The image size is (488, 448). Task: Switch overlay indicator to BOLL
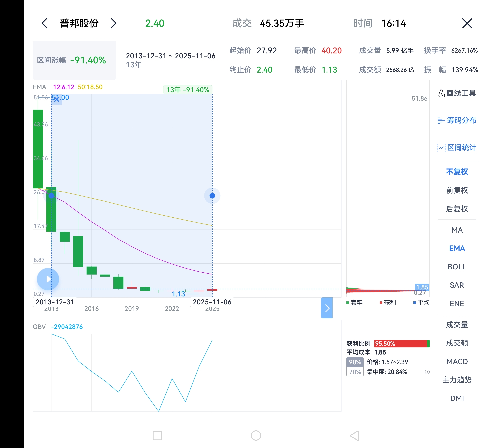point(457,267)
